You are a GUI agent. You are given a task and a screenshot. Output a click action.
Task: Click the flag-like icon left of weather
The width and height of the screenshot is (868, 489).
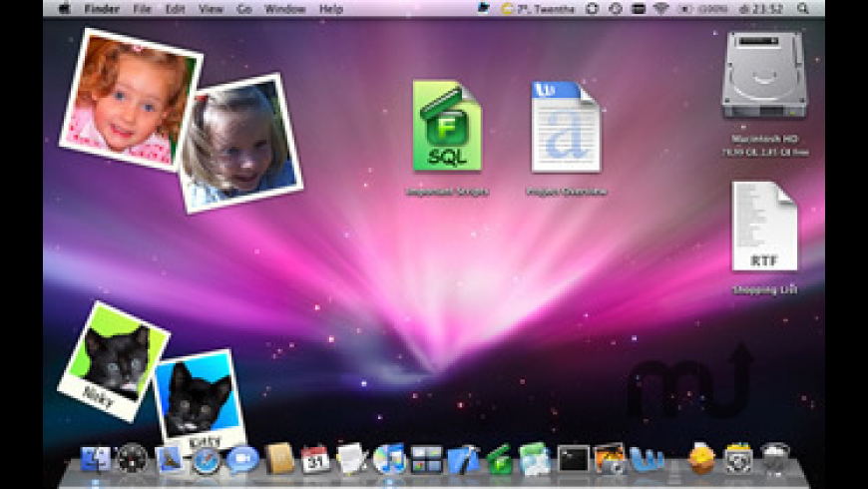click(483, 8)
